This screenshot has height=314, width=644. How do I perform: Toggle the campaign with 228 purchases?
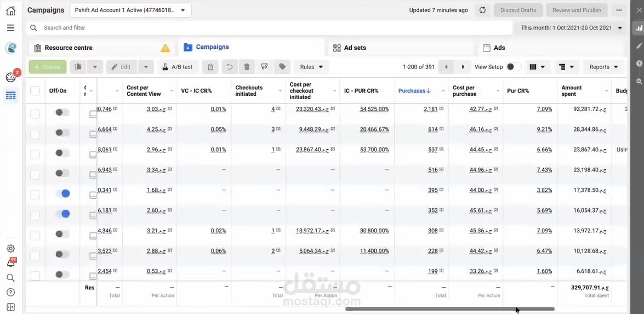62,254
